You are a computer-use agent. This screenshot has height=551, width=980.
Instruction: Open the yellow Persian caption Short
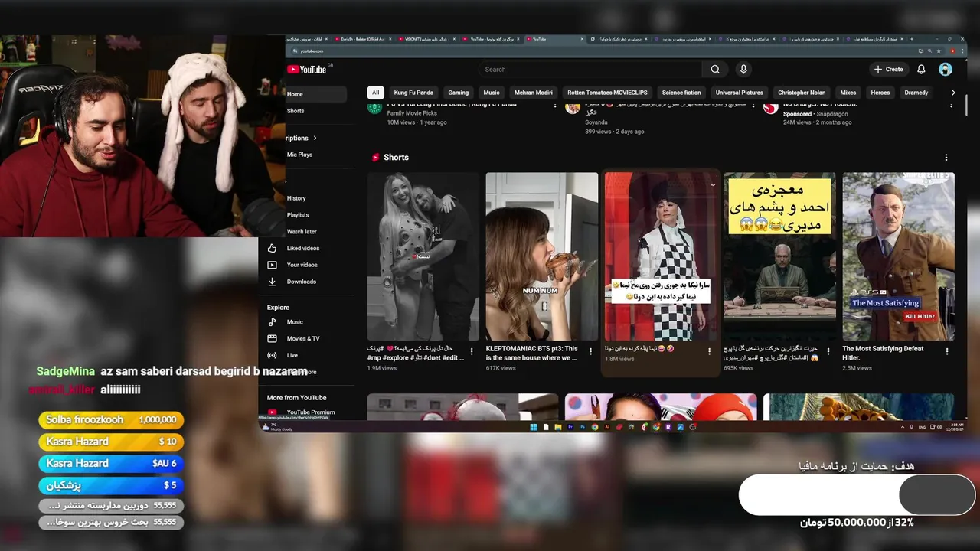tap(779, 256)
